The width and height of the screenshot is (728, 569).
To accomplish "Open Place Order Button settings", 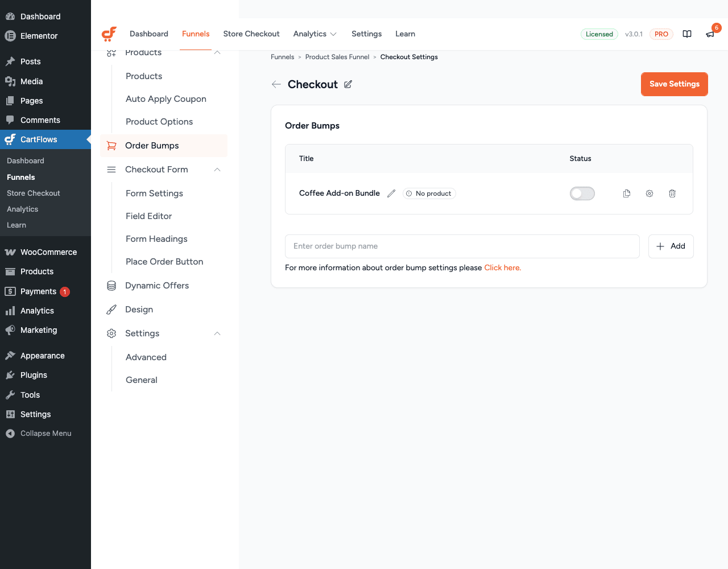I will click(164, 262).
